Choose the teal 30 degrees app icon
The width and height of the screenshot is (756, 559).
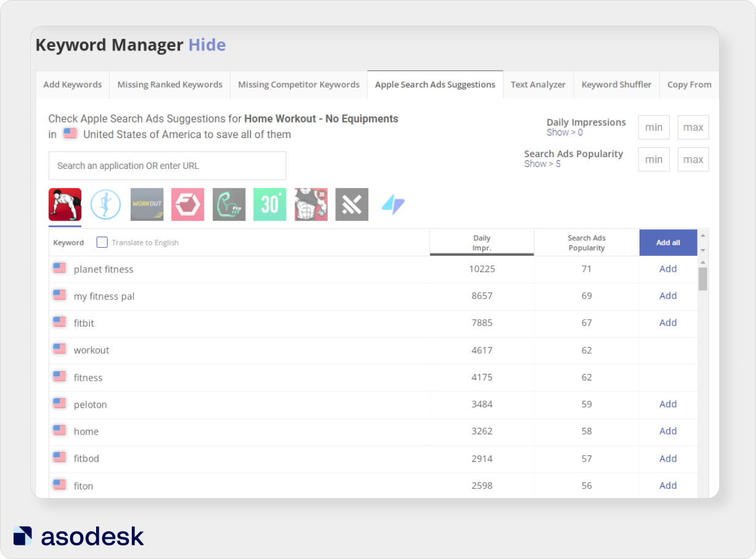pyautogui.click(x=270, y=205)
